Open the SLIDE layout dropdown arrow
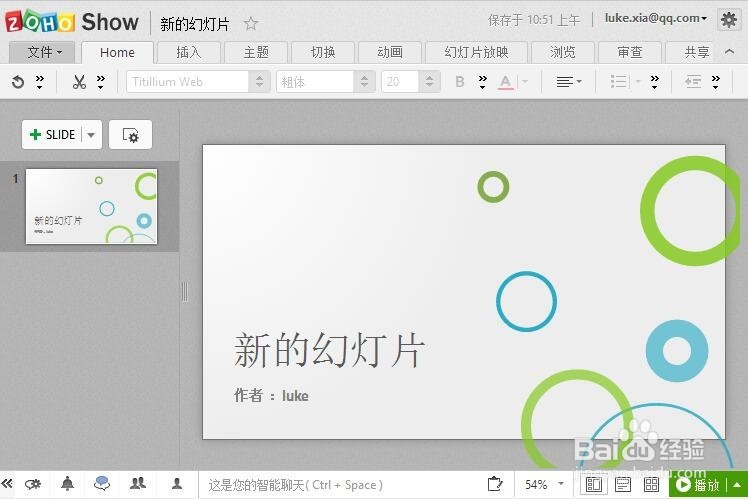 91,135
